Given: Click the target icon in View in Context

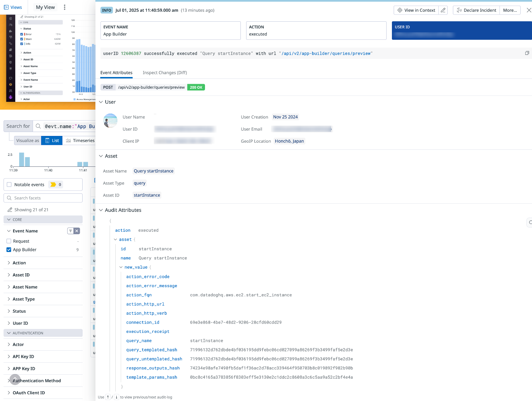Looking at the screenshot, I should click(400, 10).
